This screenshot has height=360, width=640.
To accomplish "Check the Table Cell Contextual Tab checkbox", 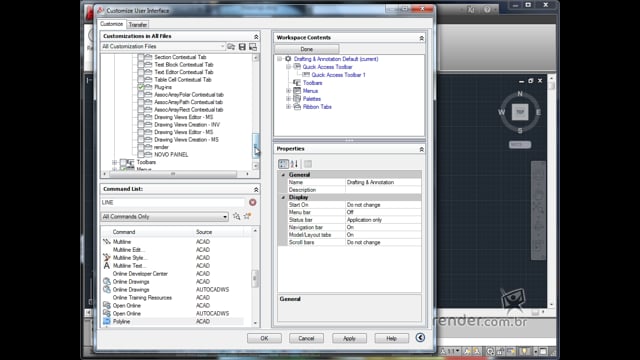I will (x=141, y=80).
